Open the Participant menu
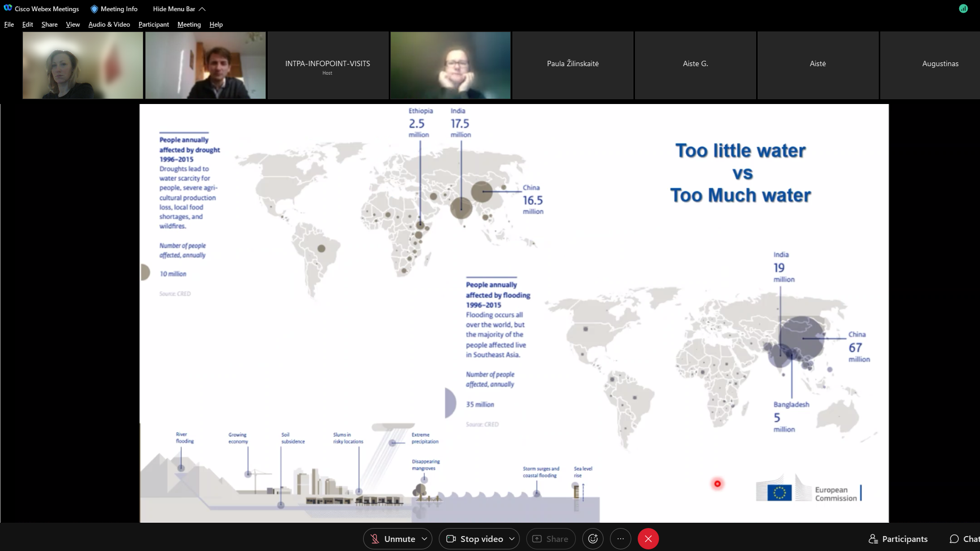This screenshot has height=551, width=980. [154, 25]
